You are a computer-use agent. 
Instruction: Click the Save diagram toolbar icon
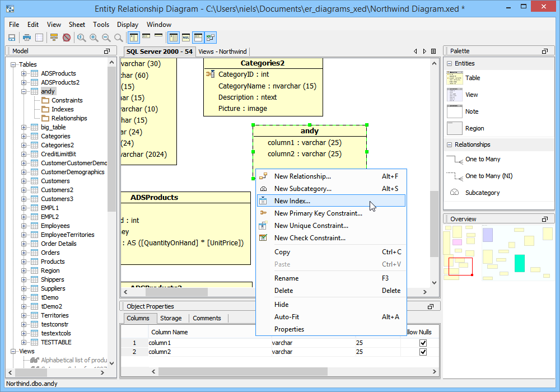pos(11,38)
